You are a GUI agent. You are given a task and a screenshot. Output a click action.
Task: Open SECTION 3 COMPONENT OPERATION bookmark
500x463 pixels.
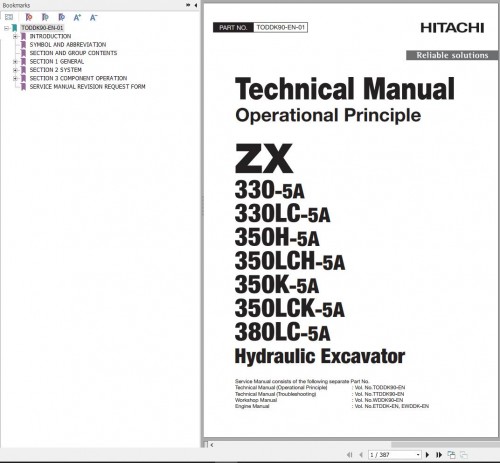pyautogui.click(x=78, y=78)
